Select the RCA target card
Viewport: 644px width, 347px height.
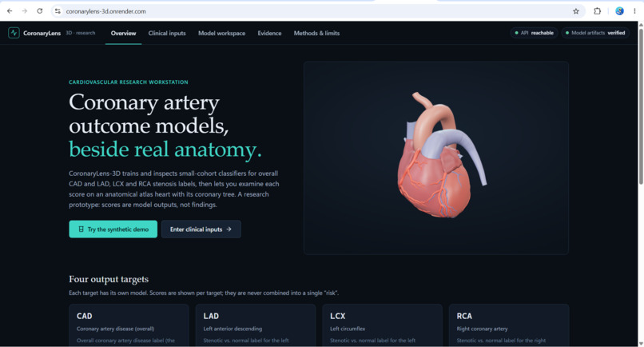[x=509, y=325]
